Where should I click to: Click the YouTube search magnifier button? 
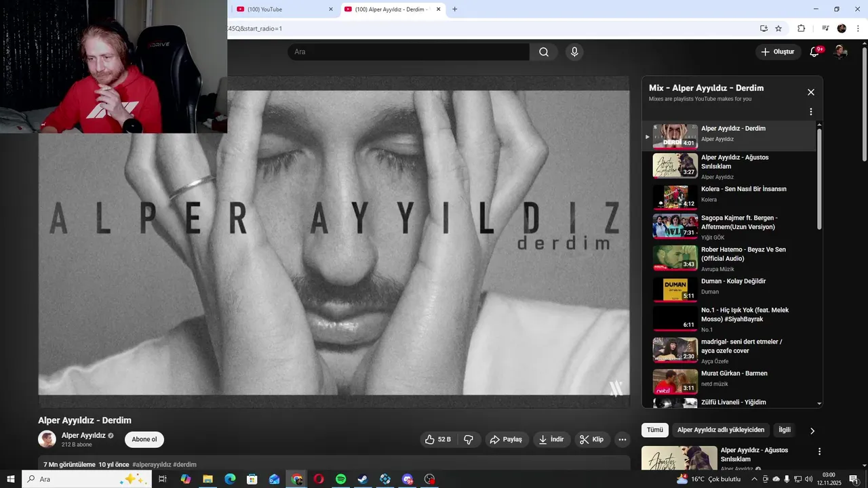(x=544, y=52)
